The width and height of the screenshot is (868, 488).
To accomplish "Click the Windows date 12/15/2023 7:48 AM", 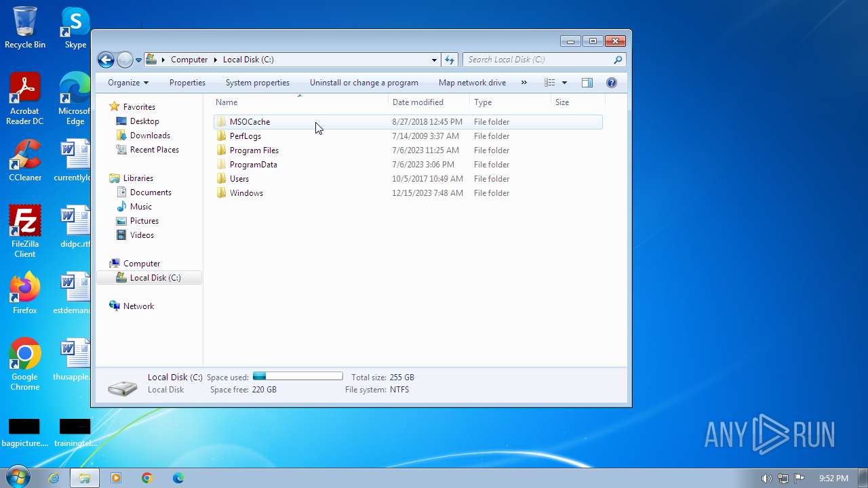I will point(427,193).
